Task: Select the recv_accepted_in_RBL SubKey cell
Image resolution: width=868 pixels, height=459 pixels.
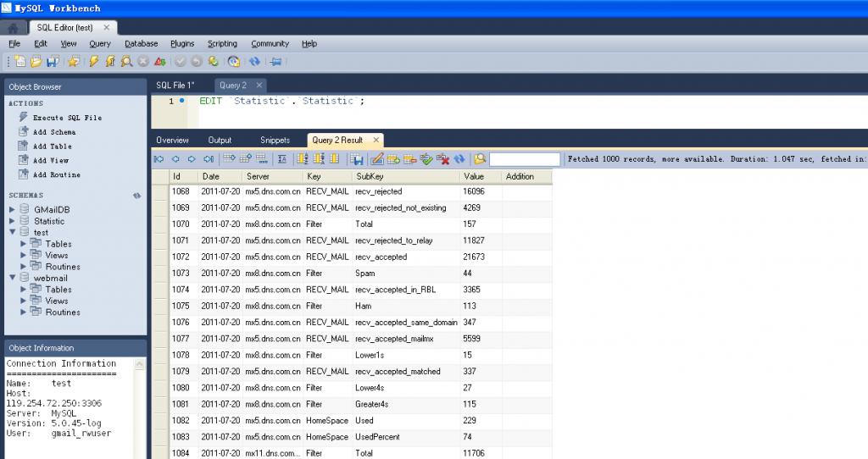Action: coord(406,290)
